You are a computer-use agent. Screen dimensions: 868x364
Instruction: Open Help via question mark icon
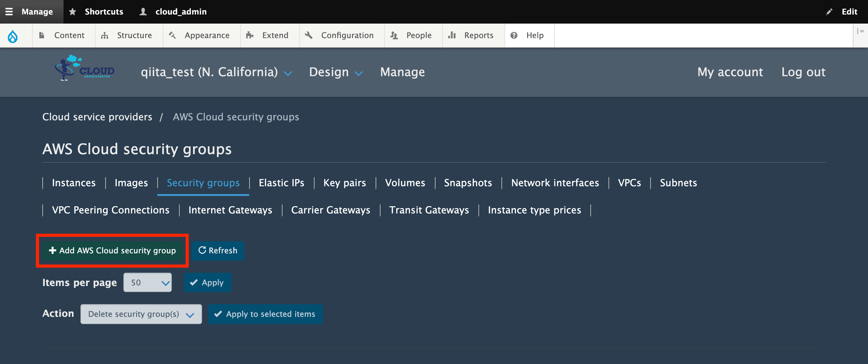(x=514, y=35)
